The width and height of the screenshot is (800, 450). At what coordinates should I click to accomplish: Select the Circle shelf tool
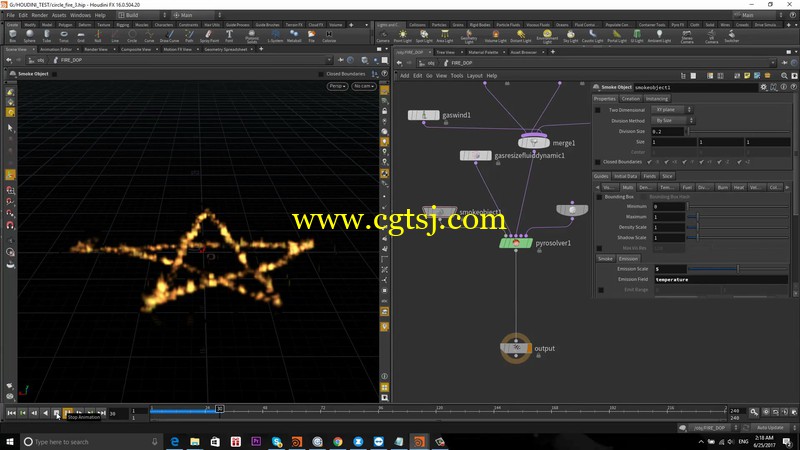(132, 36)
